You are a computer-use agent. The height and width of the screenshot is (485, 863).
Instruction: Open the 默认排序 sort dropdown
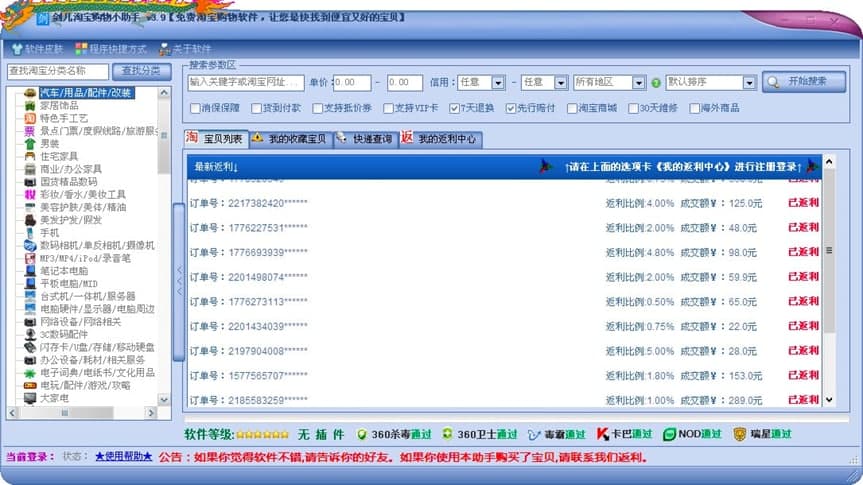pos(749,83)
